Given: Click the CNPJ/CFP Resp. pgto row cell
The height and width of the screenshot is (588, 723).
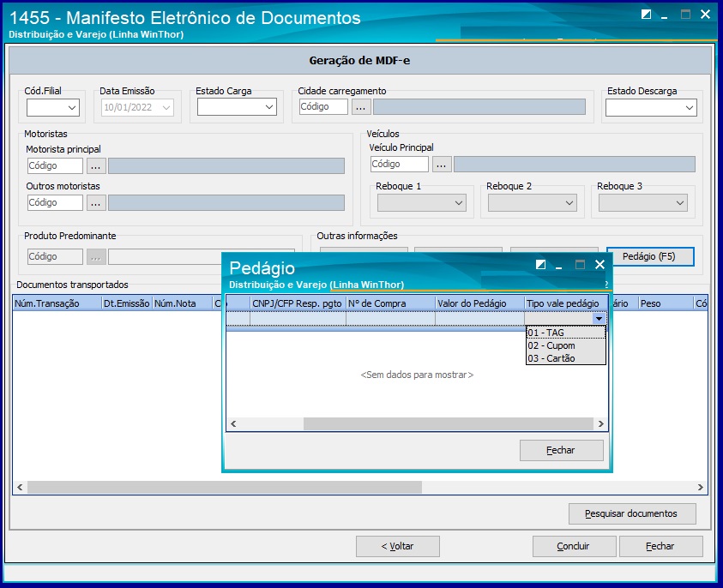Looking at the screenshot, I should pos(298,318).
